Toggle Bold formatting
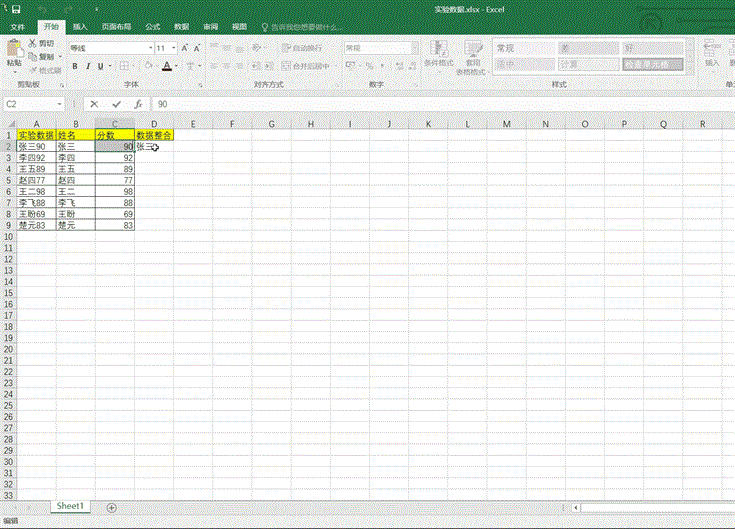735x529 pixels. coord(74,66)
